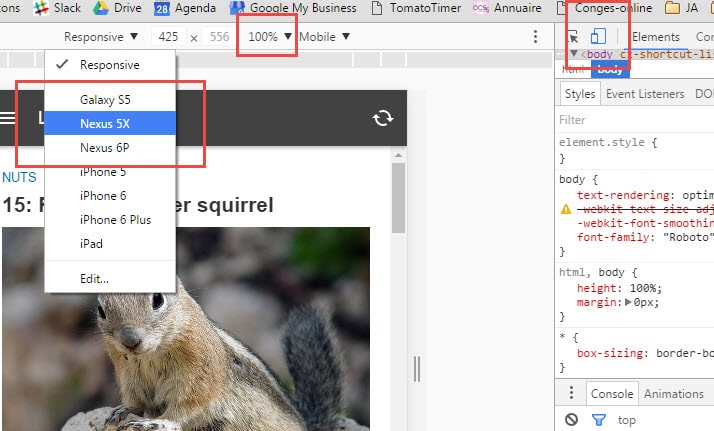
Task: Open the drawer three-dot menu
Action: (x=571, y=393)
